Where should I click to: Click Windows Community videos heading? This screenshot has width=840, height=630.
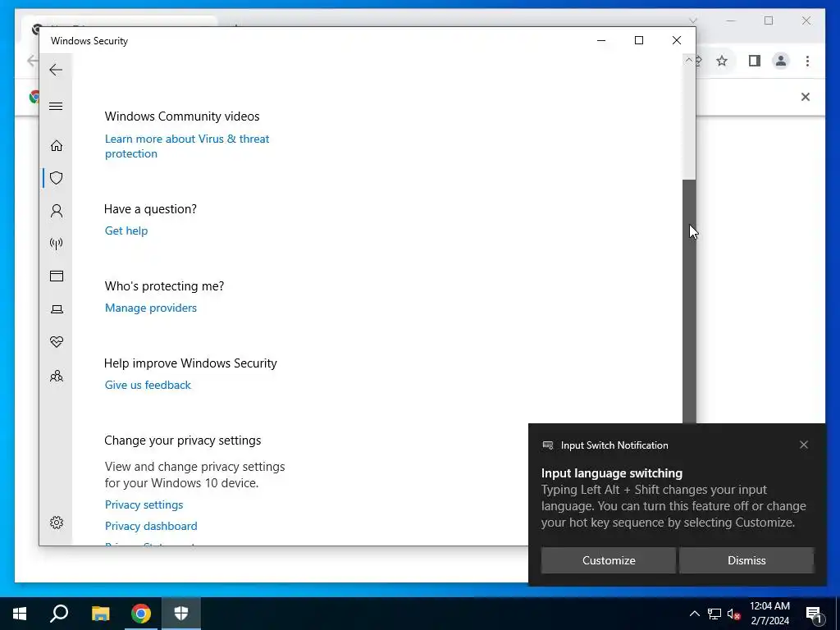(x=182, y=116)
